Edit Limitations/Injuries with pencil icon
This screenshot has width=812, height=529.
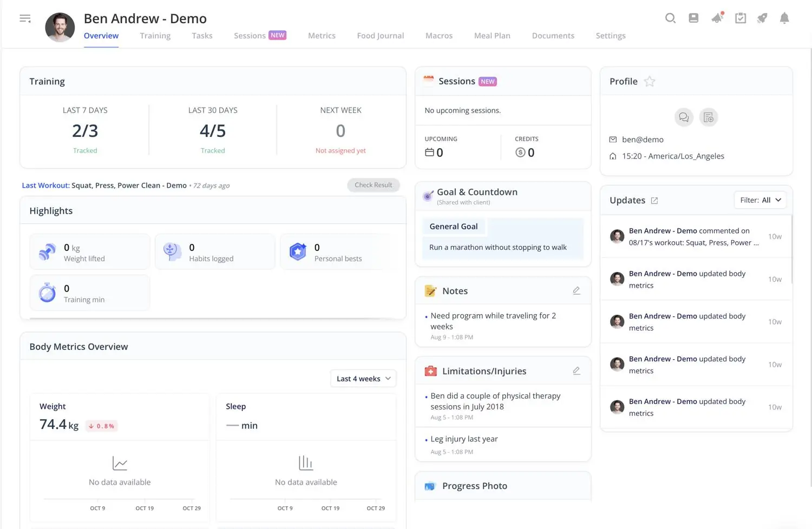(577, 371)
